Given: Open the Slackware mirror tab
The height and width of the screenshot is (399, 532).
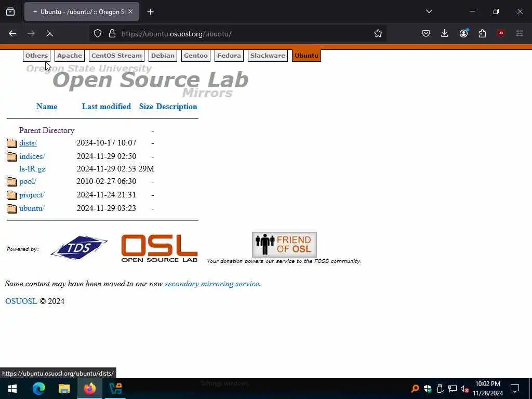Looking at the screenshot, I should click(x=268, y=56).
